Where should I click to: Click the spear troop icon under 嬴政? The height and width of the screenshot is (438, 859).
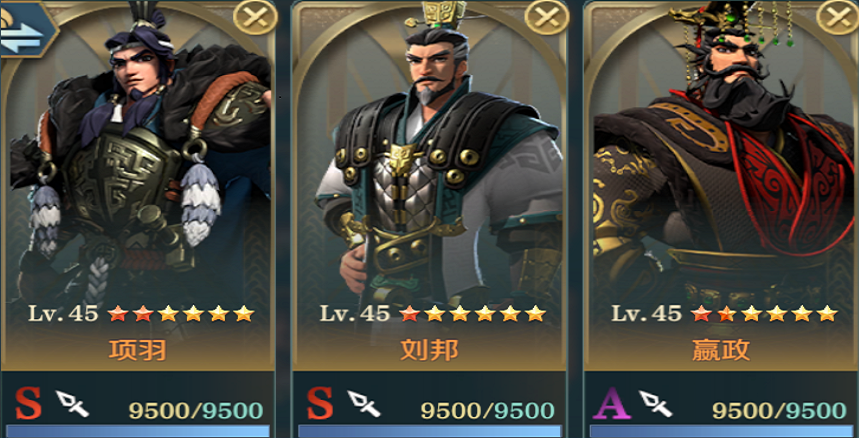(x=655, y=404)
